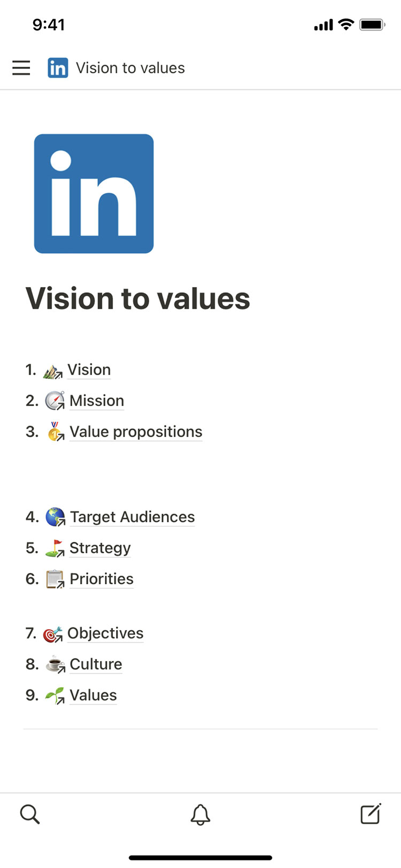Tap the breadcrumb title "Vision to values"
The width and height of the screenshot is (401, 868).
tap(130, 68)
